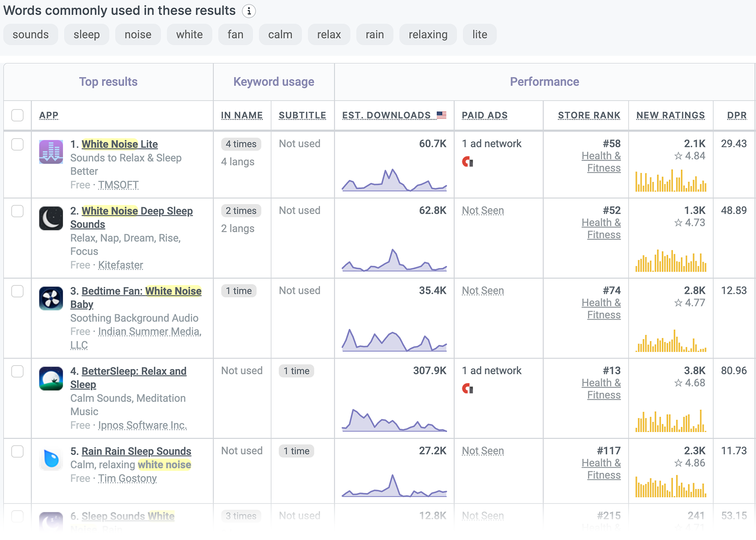756x540 pixels.
Task: View the new ratings bar chart for Rain Rain
Action: click(x=671, y=486)
